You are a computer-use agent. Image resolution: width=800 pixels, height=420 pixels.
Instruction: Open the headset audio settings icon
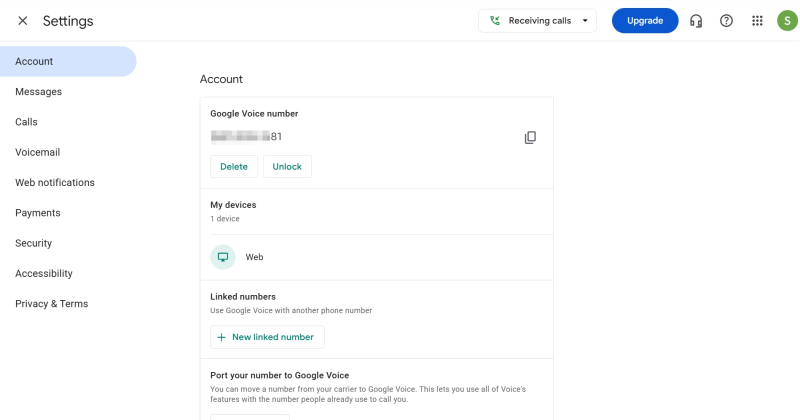coord(696,21)
